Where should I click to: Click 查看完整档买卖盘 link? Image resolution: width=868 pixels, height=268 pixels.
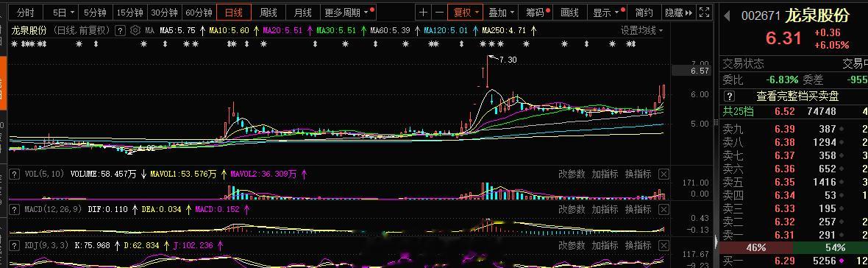(797, 96)
